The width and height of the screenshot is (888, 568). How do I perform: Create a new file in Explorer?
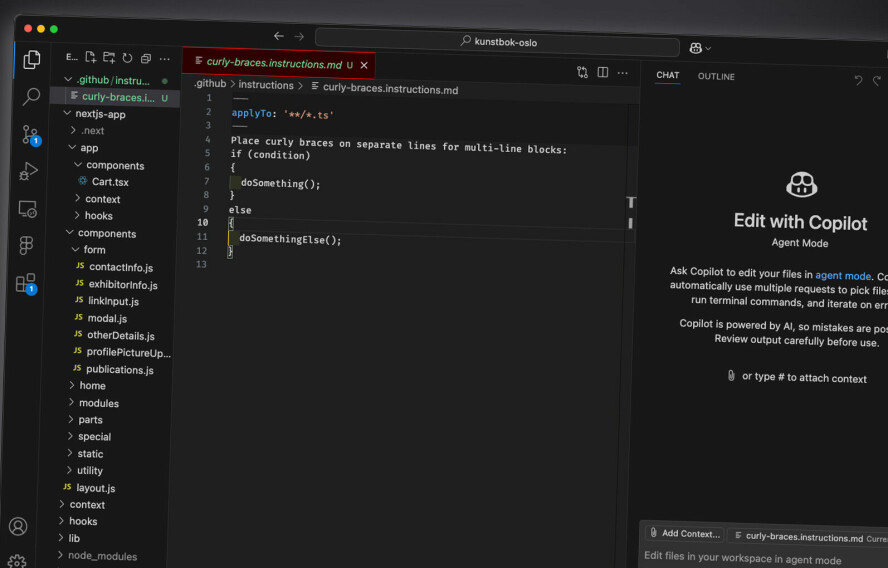pos(90,57)
